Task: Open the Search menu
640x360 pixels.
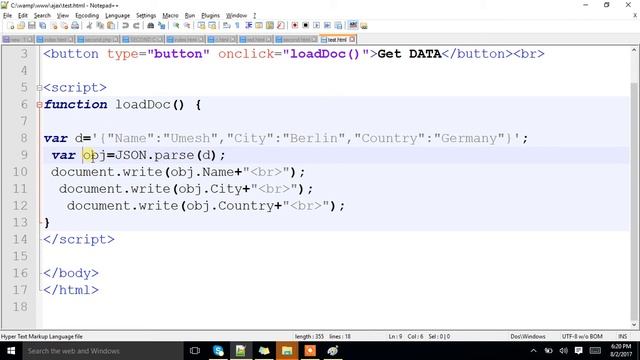Action: pyautogui.click(x=42, y=16)
